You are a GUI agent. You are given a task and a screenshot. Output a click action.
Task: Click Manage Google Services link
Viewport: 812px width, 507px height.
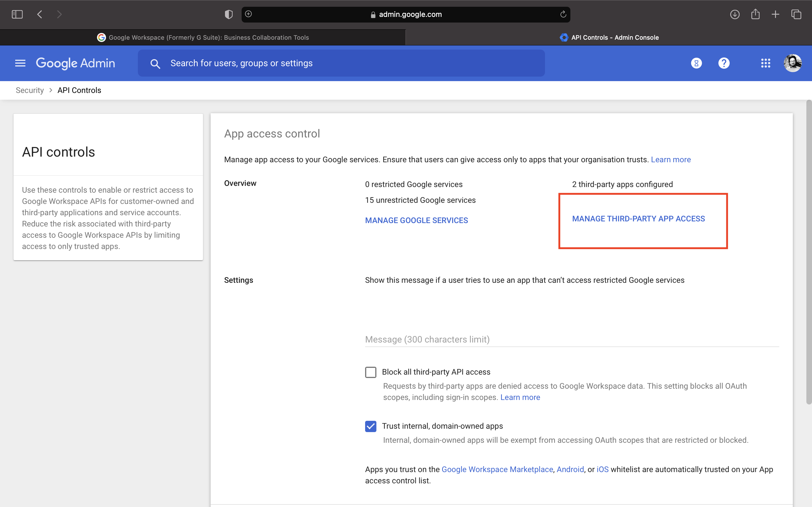click(x=416, y=220)
